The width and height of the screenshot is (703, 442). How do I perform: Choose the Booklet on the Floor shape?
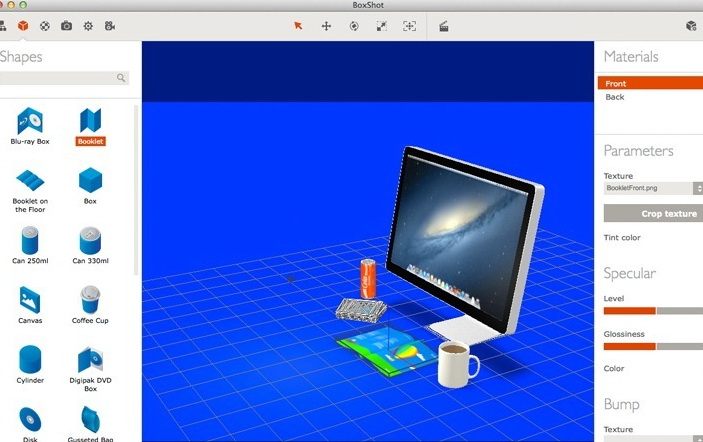coord(30,191)
